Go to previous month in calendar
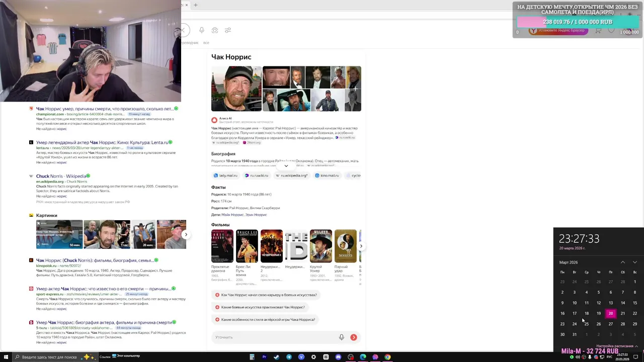This screenshot has width=644, height=362. point(622,262)
